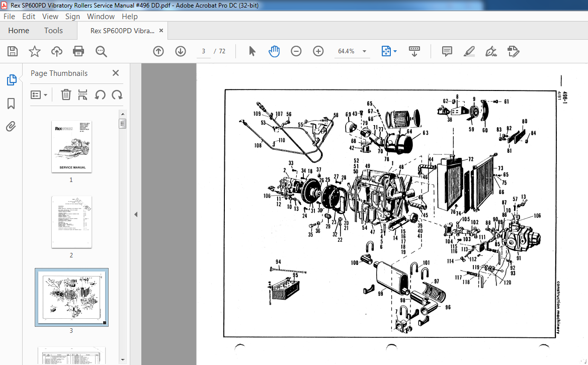Choose the arrow selection tool
Screen dimensions: 588x365
(252, 51)
